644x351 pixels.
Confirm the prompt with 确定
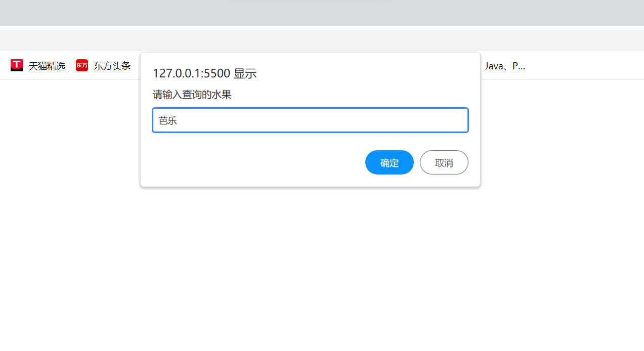[x=389, y=162]
